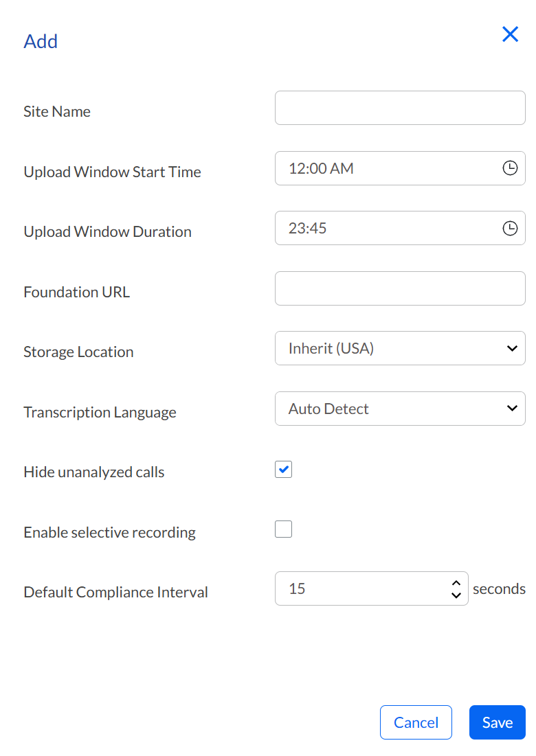Click into the Foundation URL field
This screenshot has width=536, height=756.
[x=400, y=288]
